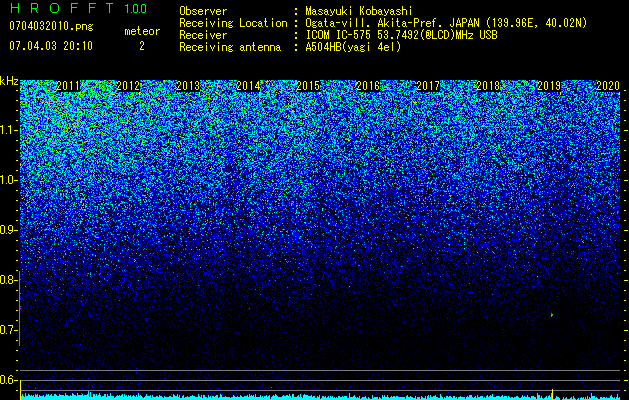Click the 2015 time marker

coord(308,86)
